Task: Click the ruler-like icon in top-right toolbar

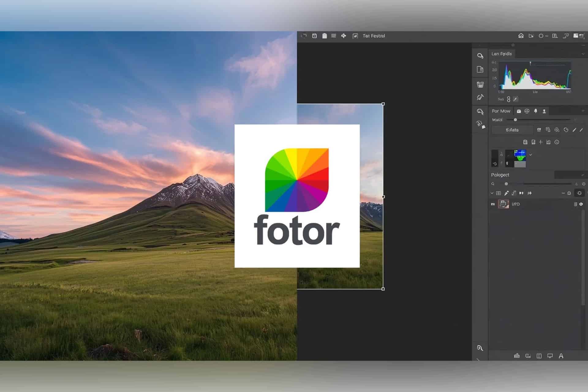Action: [x=555, y=36]
